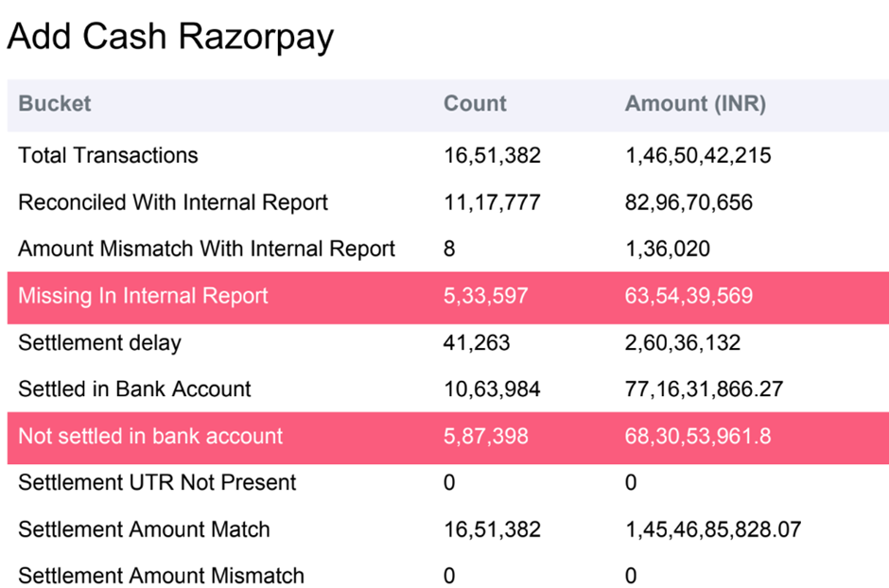Click the Bucket column header
Image resolution: width=889 pixels, height=588 pixels.
click(x=55, y=104)
